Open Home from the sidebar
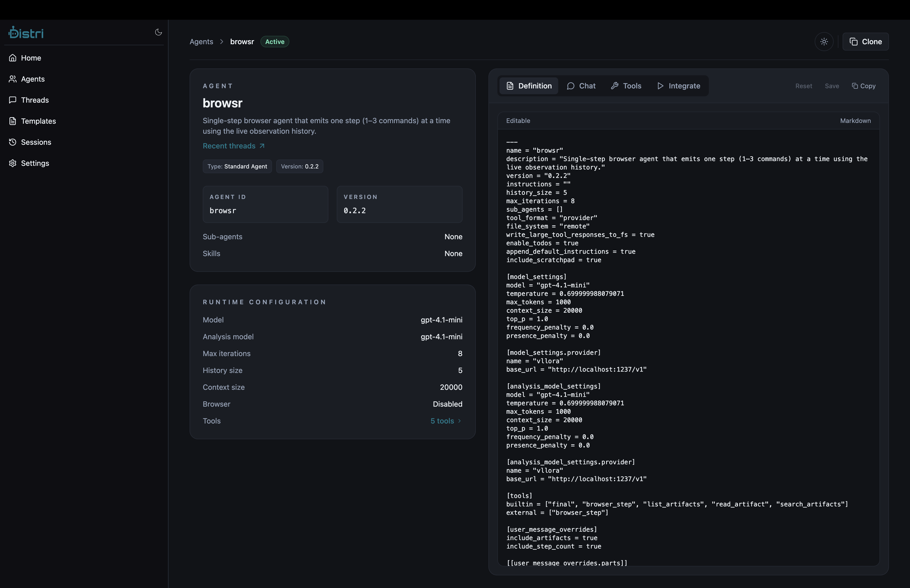The image size is (910, 588). pos(31,58)
